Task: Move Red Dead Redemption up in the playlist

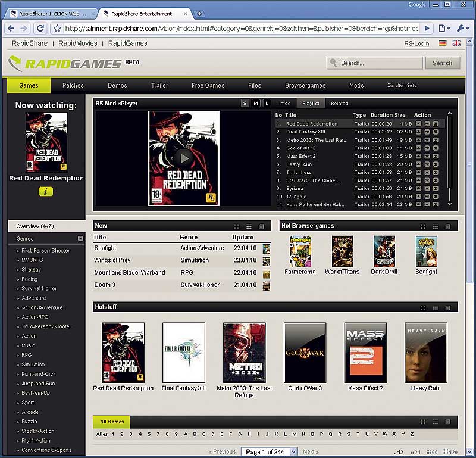Action: pos(418,124)
